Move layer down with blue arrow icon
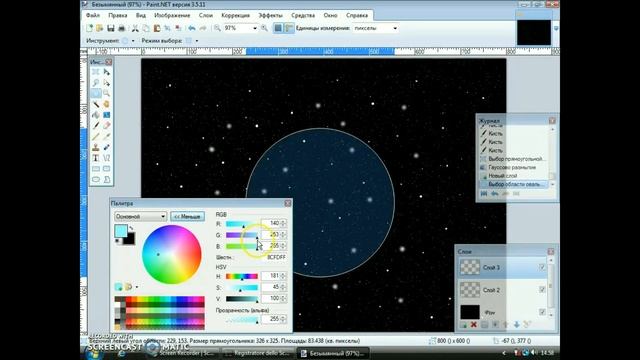 (516, 324)
